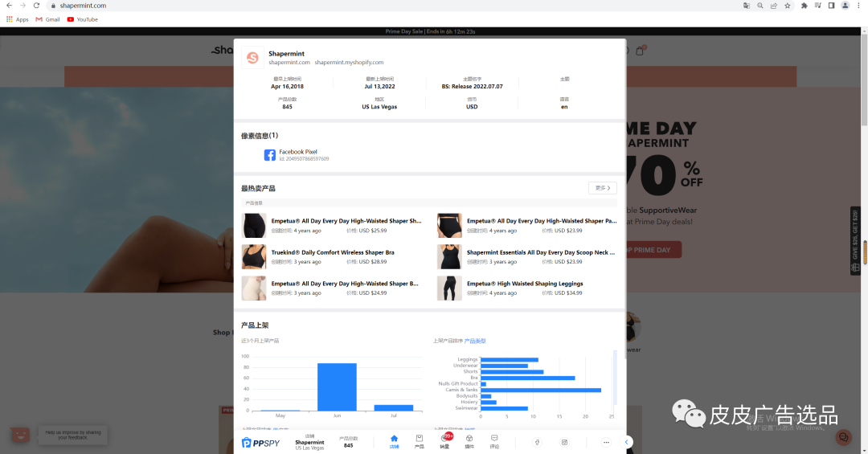The height and width of the screenshot is (454, 868).
Task: Click the Shapermint store logo in panel
Action: [252, 58]
